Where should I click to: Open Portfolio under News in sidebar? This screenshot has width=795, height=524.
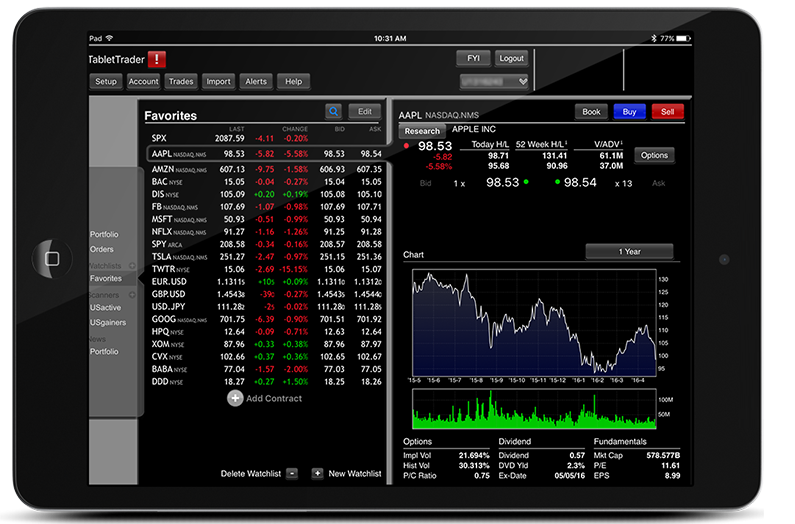(x=104, y=352)
